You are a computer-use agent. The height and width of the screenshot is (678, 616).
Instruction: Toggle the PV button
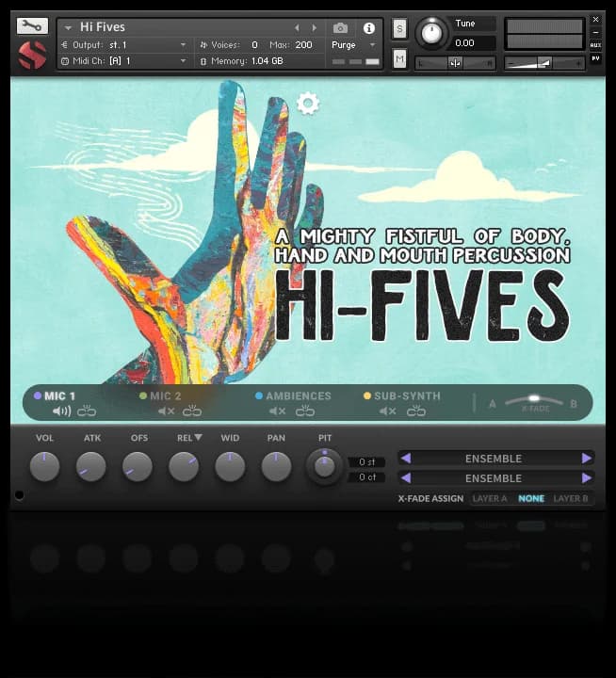pos(595,58)
